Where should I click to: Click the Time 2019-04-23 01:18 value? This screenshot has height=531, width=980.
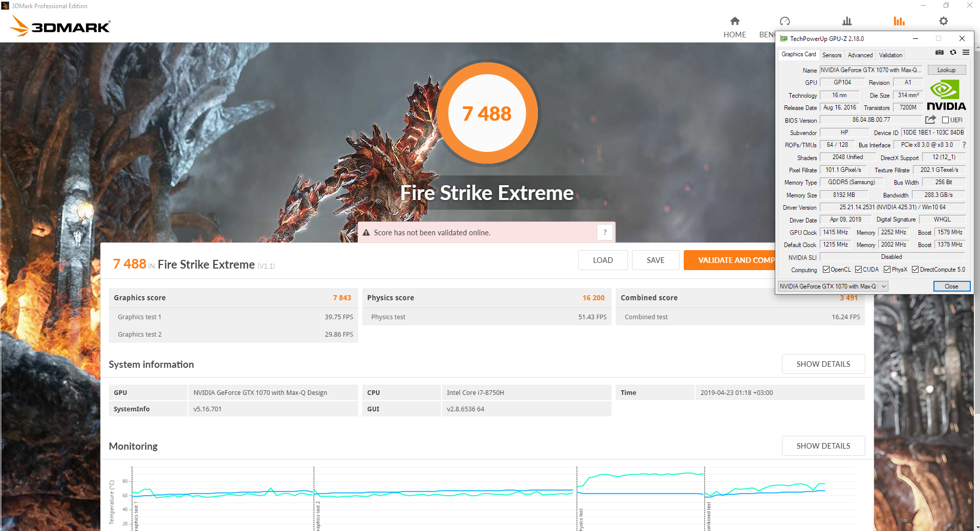(736, 392)
